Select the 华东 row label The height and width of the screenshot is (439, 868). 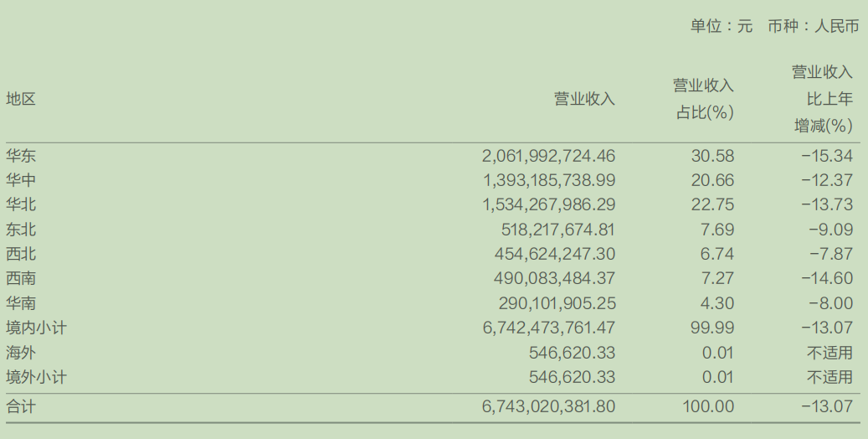pyautogui.click(x=21, y=156)
